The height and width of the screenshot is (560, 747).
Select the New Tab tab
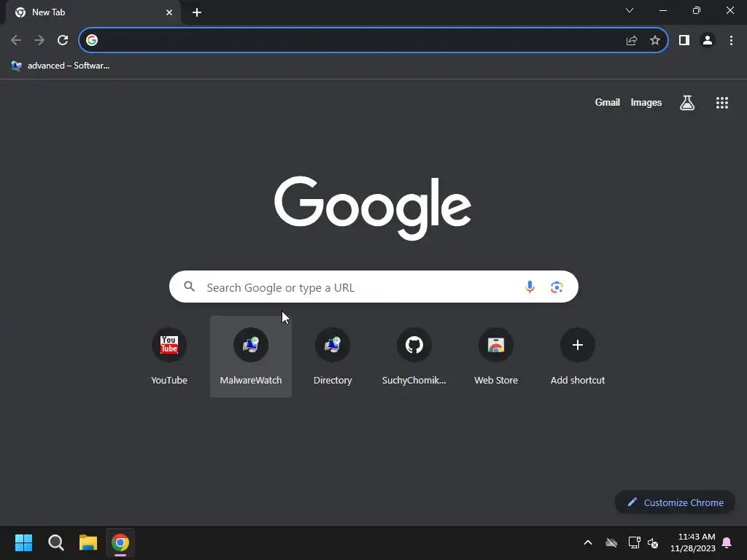coord(93,12)
